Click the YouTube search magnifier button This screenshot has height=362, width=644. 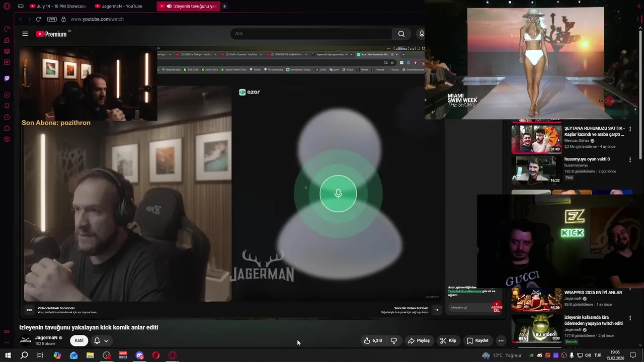click(x=401, y=34)
